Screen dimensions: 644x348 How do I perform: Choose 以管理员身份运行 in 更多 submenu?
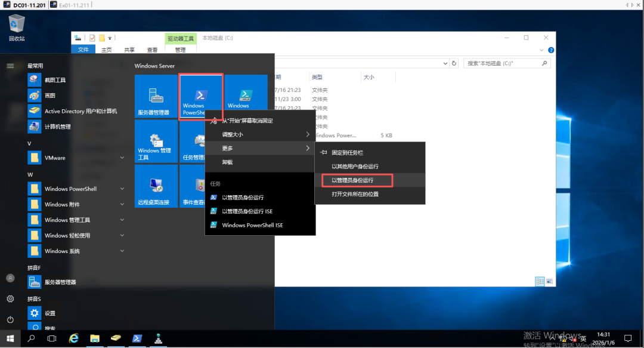(x=370, y=180)
